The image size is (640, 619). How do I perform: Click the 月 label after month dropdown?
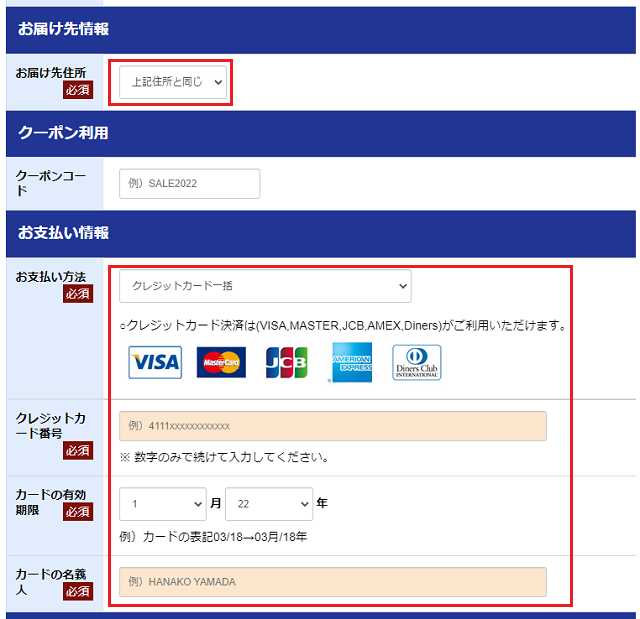click(x=216, y=503)
